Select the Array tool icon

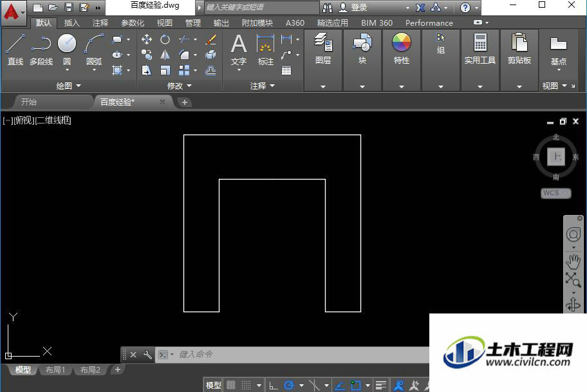click(x=184, y=70)
